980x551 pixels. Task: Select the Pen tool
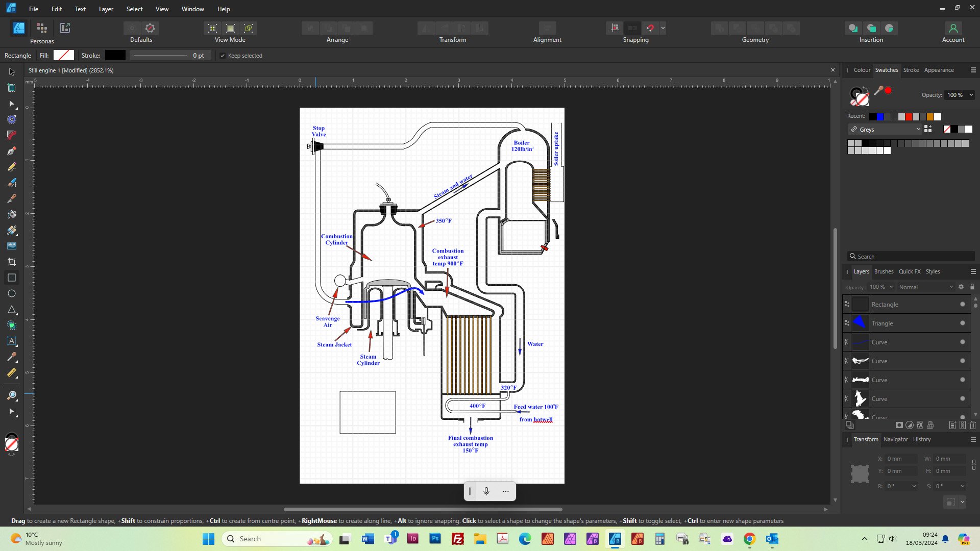pyautogui.click(x=11, y=151)
